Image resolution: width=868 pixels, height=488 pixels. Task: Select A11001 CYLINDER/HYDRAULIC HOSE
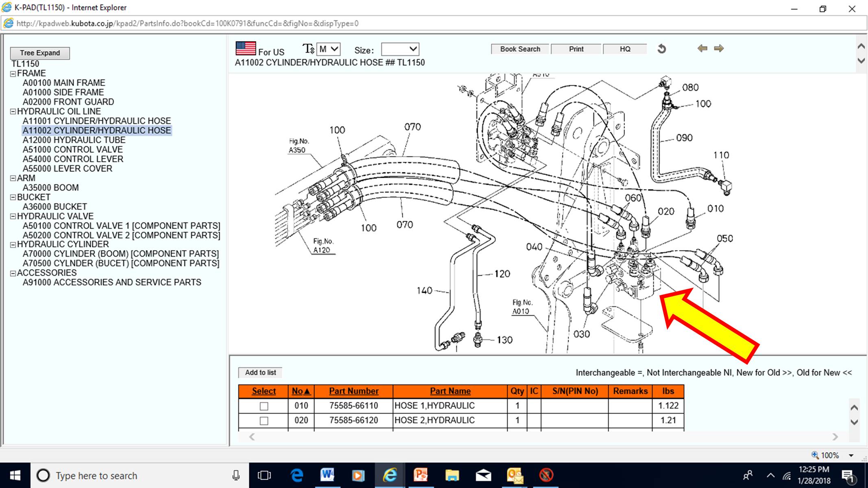pos(97,121)
